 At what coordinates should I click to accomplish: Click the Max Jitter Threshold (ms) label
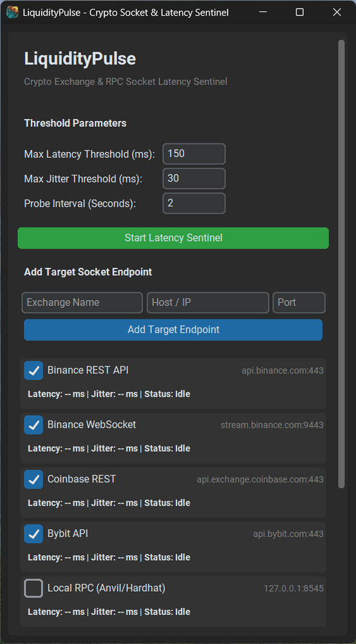point(83,180)
